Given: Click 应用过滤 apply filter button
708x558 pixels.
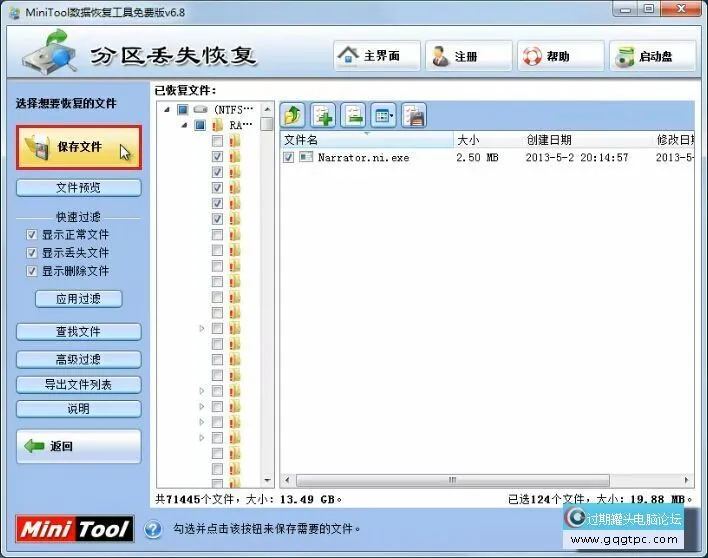Looking at the screenshot, I should 79,299.
